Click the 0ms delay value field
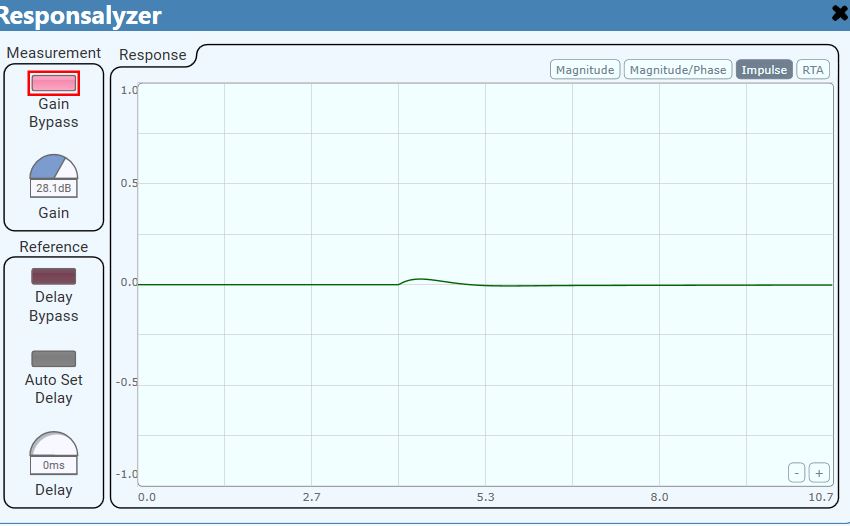Viewport: 850px width, 526px height. pyautogui.click(x=54, y=465)
